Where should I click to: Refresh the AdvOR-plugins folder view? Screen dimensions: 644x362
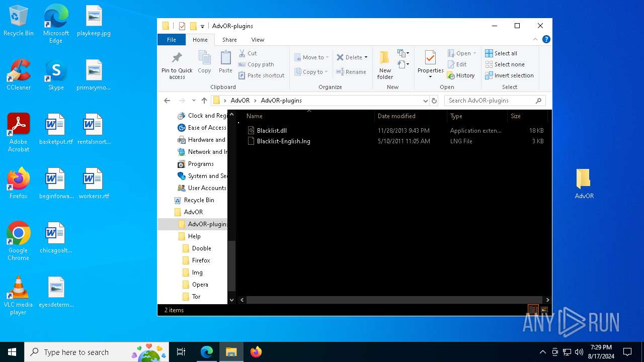click(x=434, y=101)
